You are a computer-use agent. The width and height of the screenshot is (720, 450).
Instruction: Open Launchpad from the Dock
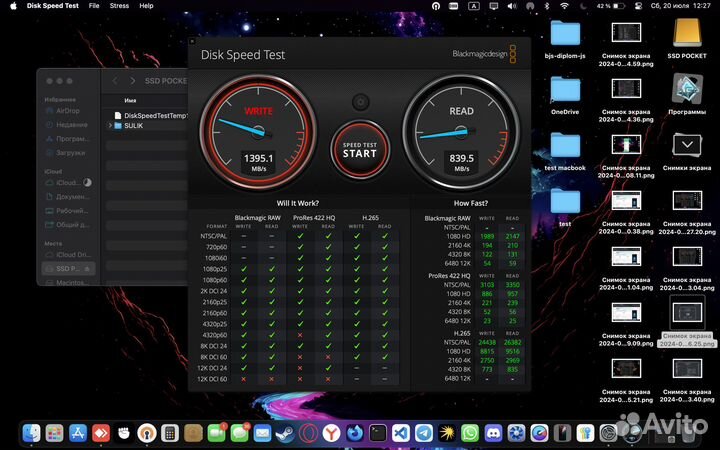pos(55,433)
